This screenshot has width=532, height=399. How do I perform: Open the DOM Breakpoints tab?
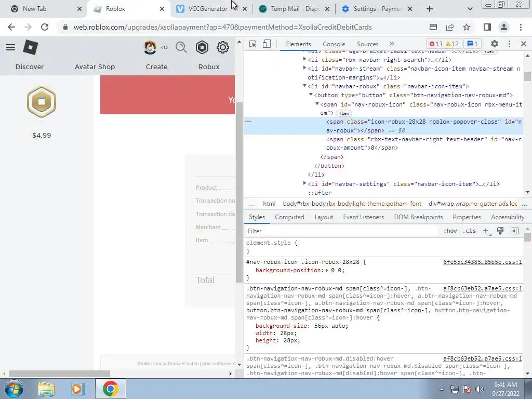[x=418, y=217]
